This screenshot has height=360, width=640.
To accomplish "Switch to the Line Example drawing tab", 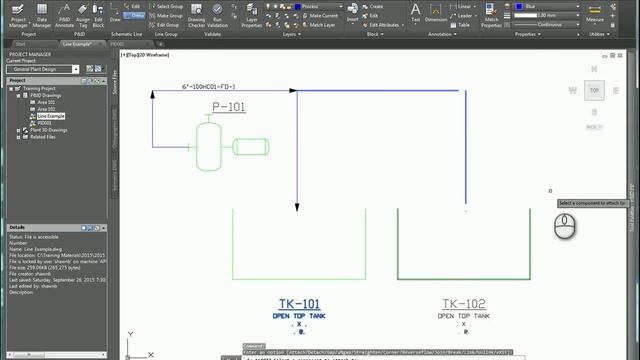I will tap(78, 44).
